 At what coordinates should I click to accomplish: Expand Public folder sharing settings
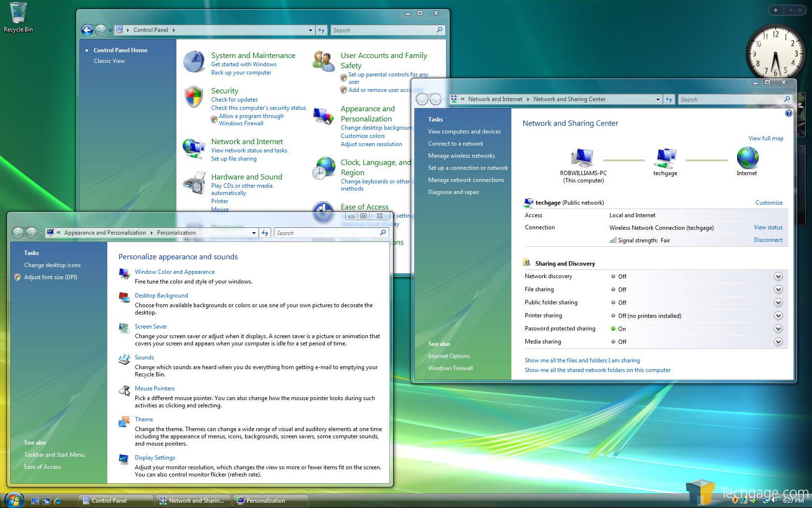[778, 302]
